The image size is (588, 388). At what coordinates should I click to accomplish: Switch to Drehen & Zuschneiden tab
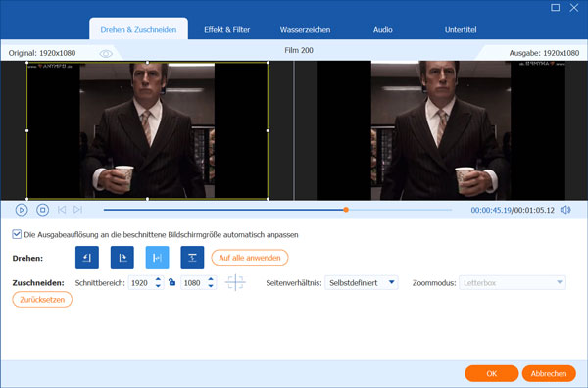pyautogui.click(x=138, y=30)
